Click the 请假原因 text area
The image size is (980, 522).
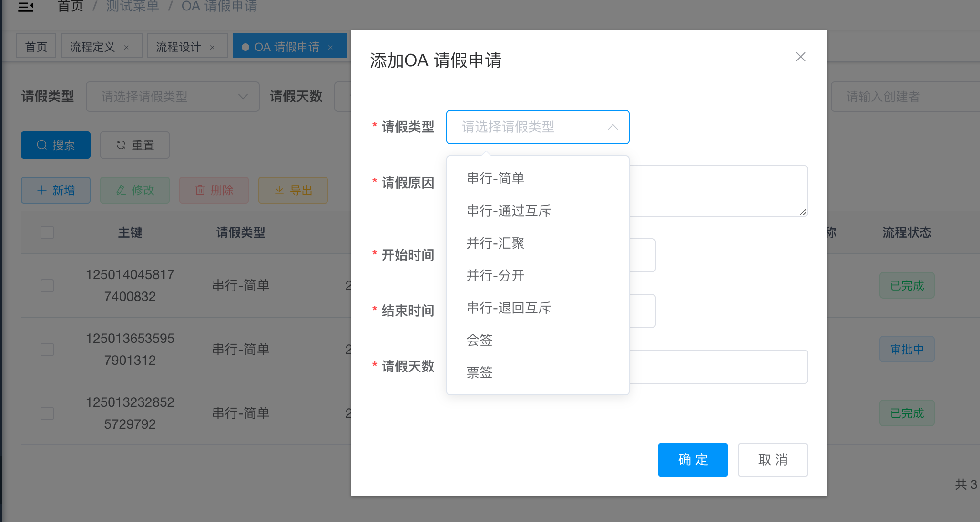click(718, 191)
